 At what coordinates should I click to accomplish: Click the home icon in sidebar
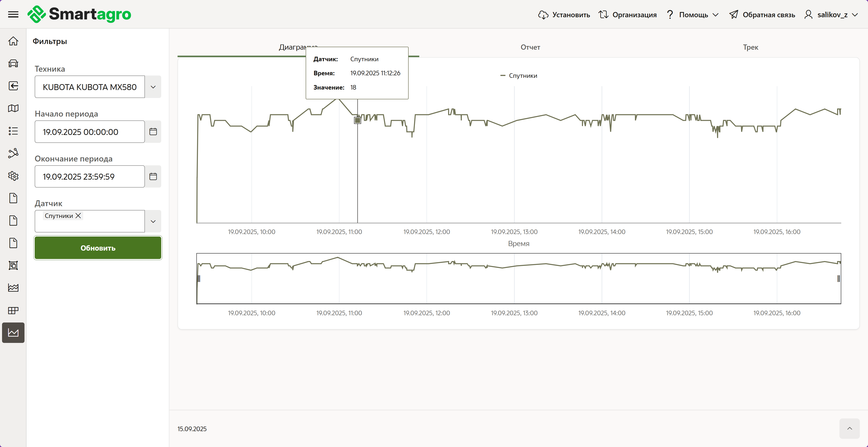[x=13, y=41]
